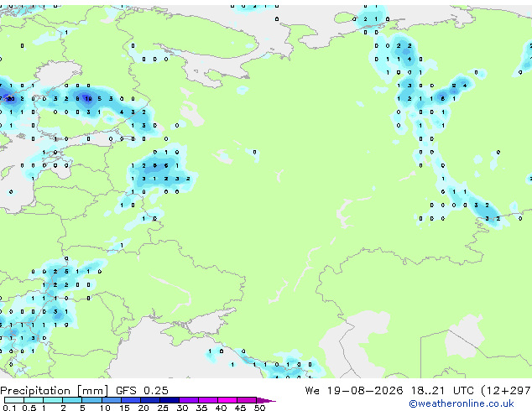Click the '18..21 UTC' time label
Image resolution: width=532 pixels, height=411 pixels.
(x=442, y=391)
